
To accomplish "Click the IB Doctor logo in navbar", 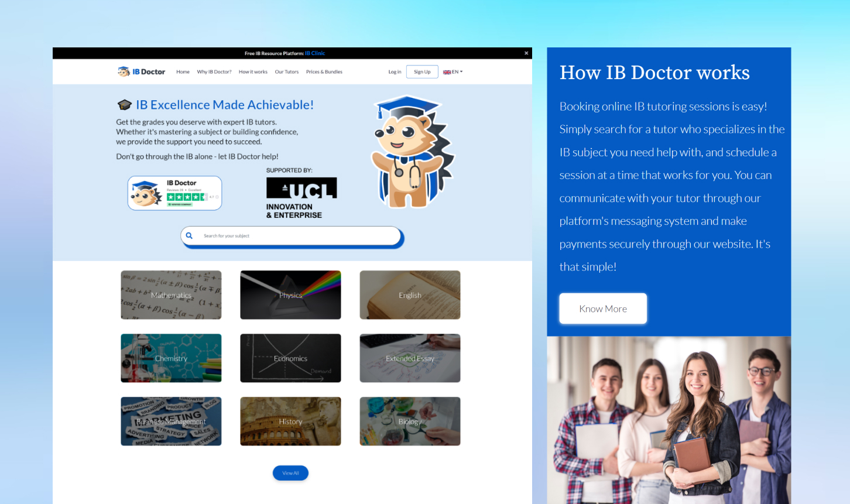I will pyautogui.click(x=141, y=72).
